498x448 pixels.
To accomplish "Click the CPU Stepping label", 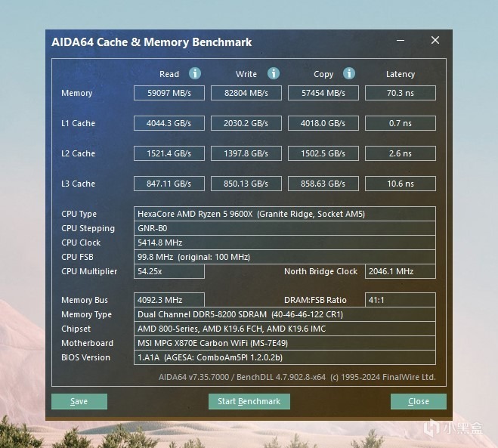I will (88, 228).
